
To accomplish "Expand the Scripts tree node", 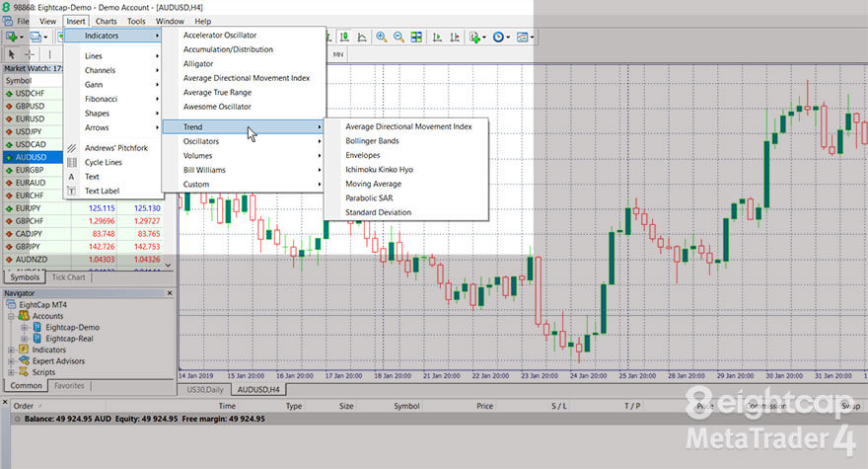I will 11,372.
